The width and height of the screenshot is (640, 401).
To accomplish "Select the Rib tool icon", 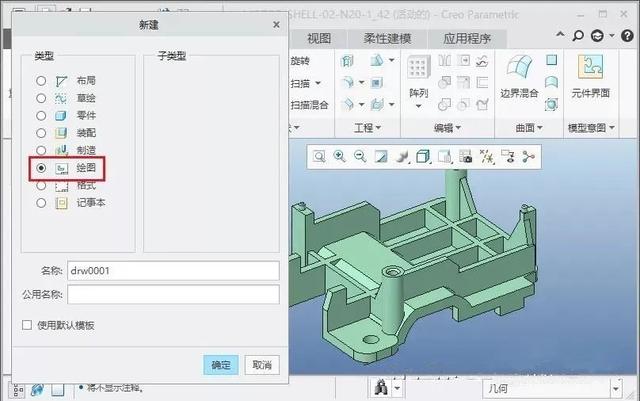I will [x=376, y=105].
